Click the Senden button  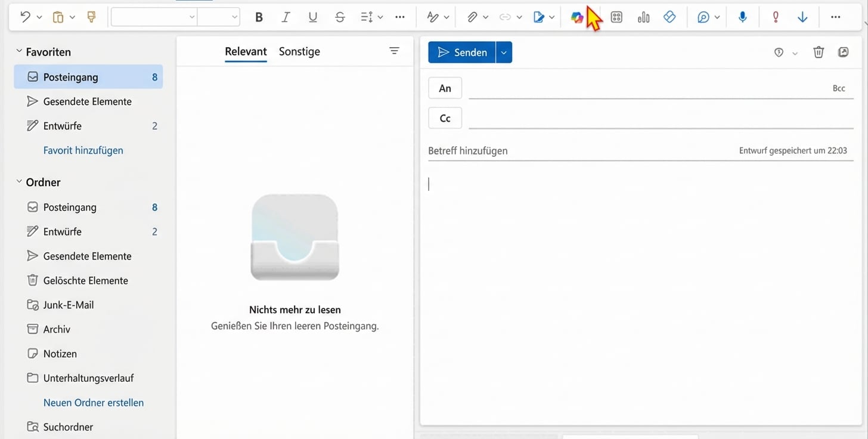point(462,52)
